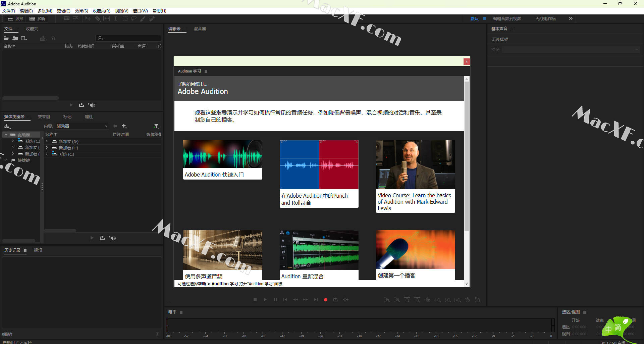Click the Play button in transport
Viewport: 644px width, 344px height.
point(265,300)
